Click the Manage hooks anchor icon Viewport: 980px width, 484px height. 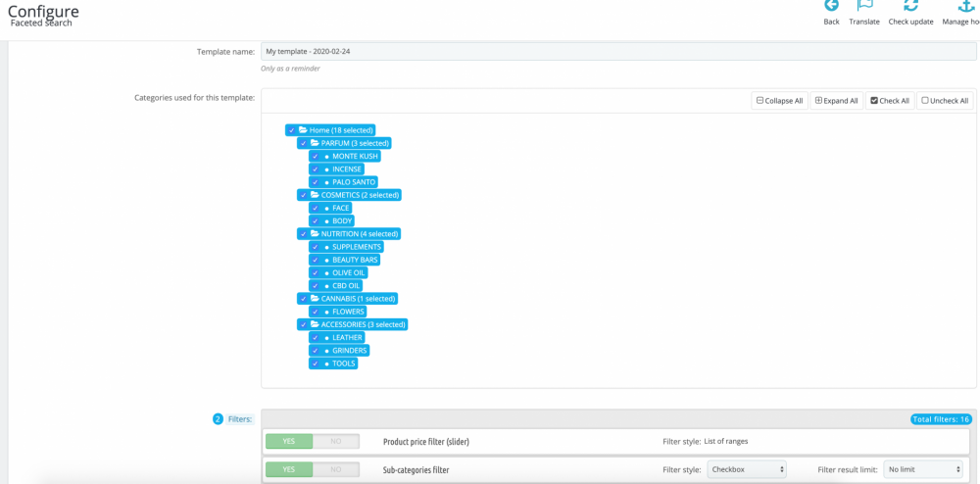pos(967,5)
